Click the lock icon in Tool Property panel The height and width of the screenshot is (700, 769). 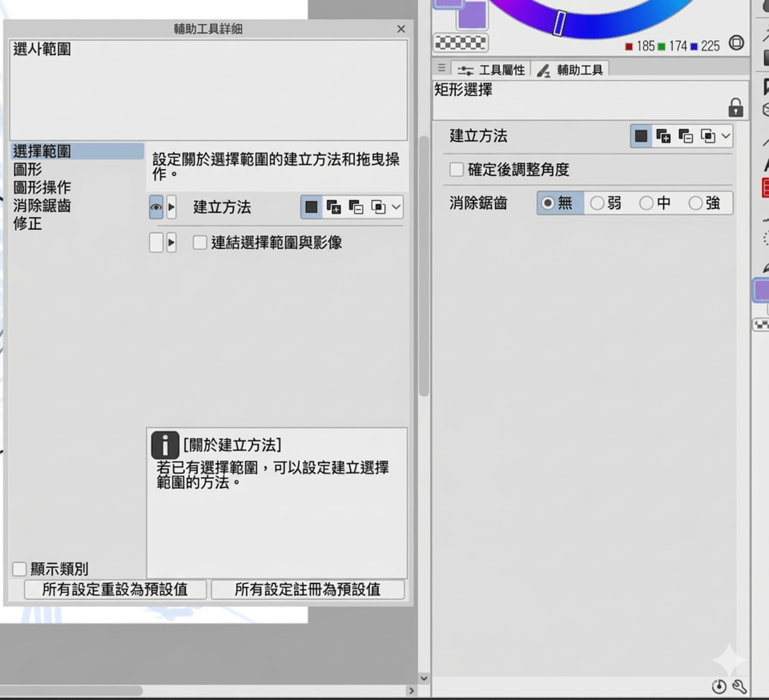click(735, 107)
